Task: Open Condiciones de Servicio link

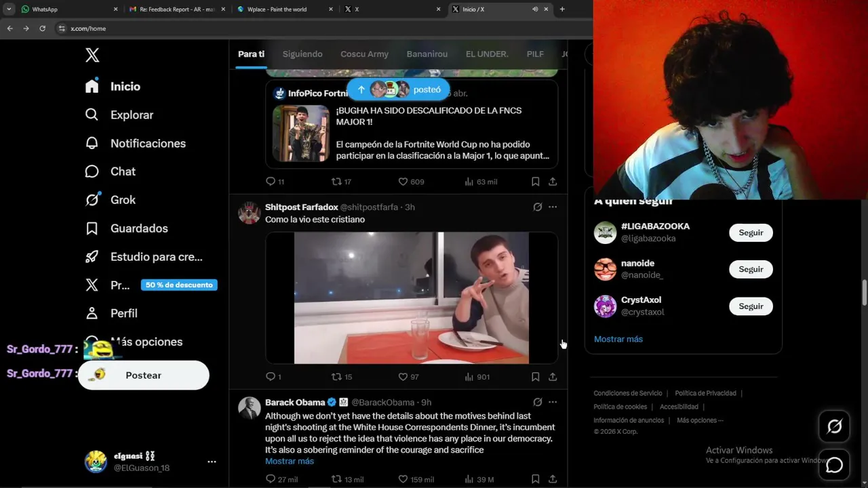Action: point(628,393)
